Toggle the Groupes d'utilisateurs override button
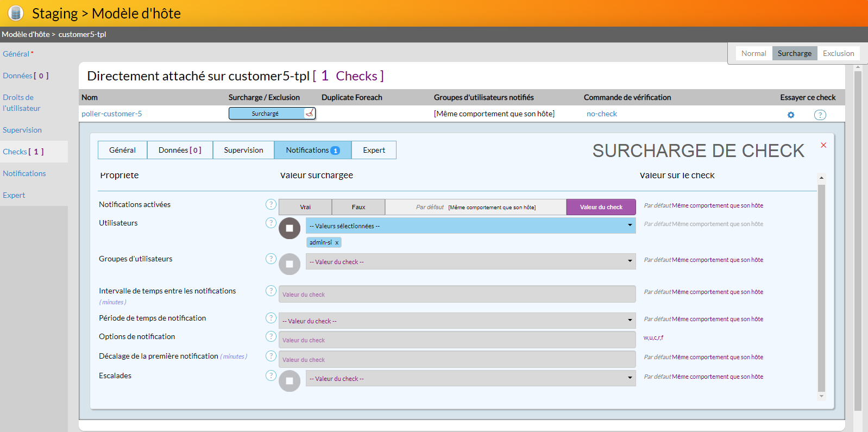Image resolution: width=868 pixels, height=432 pixels. point(290,264)
